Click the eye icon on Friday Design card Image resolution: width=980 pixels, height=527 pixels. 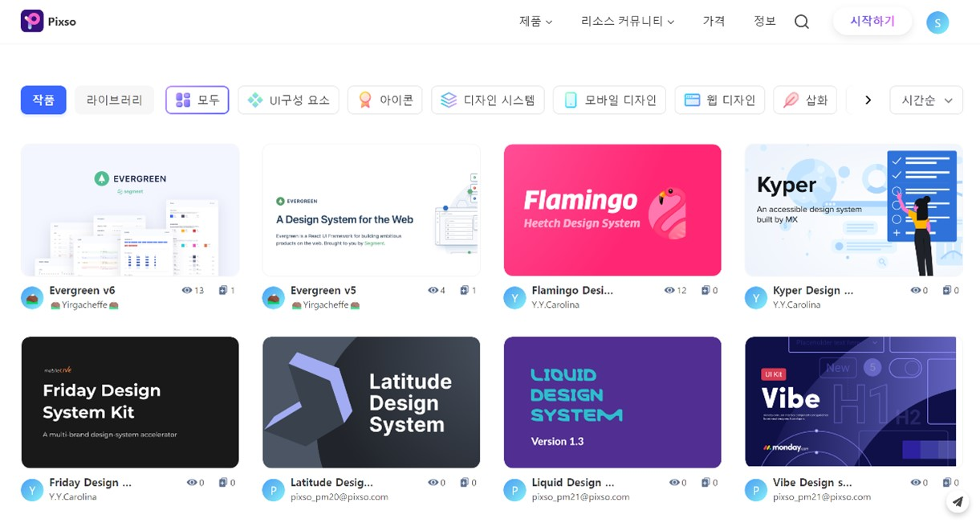point(192,483)
